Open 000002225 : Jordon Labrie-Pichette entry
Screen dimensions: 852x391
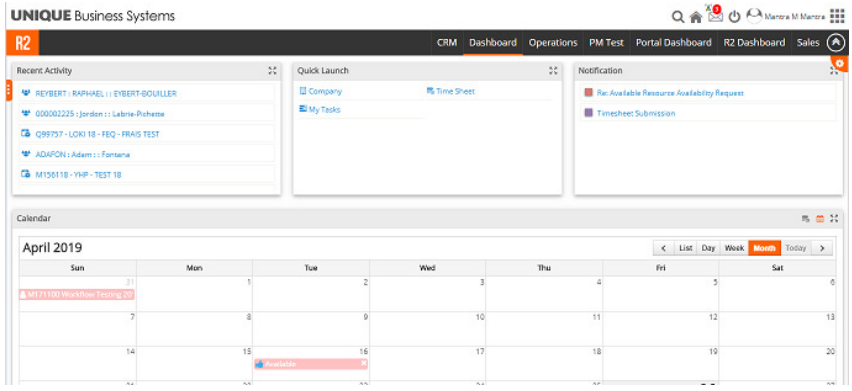pyautogui.click(x=100, y=114)
